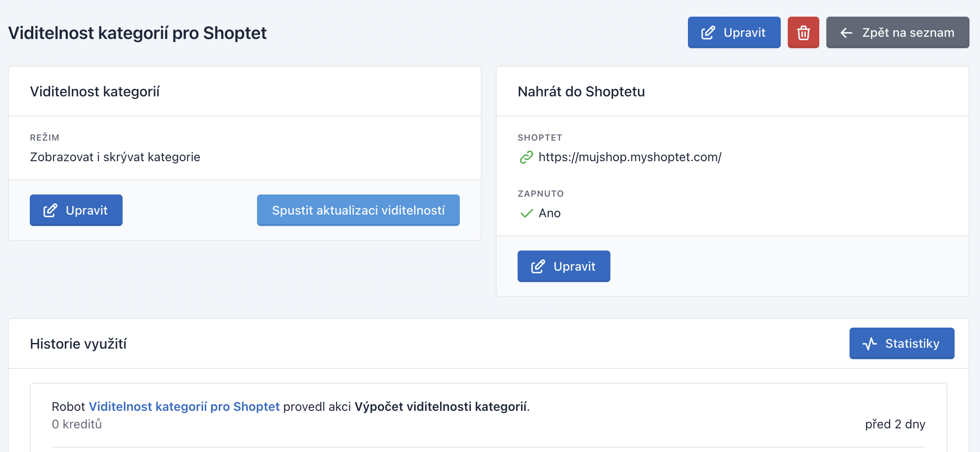Screen dimensions: 980x452
Task: Click the před 2 dny timestamp
Action: [x=895, y=424]
